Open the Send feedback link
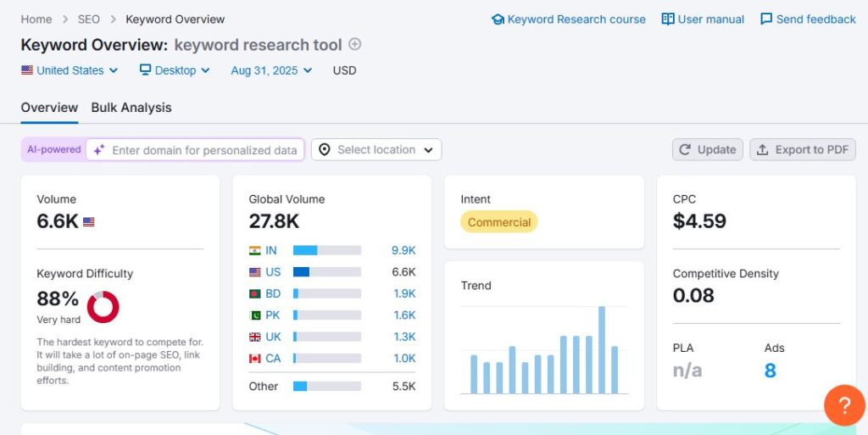This screenshot has width=868, height=435. point(808,20)
